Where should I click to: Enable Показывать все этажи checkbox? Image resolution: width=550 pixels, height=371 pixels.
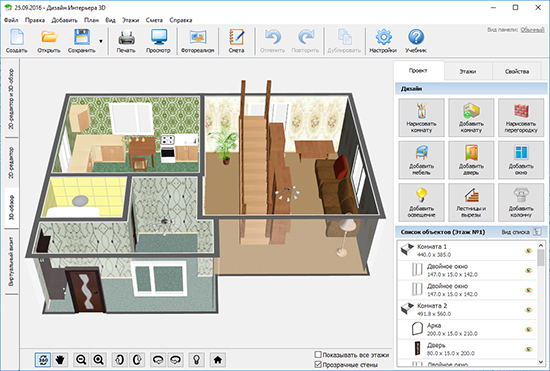318,355
